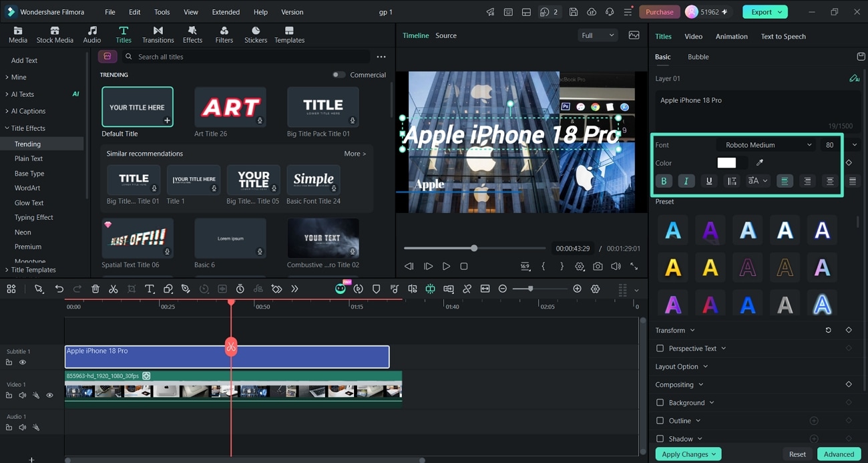
Task: Open the Transitions tab
Action: [x=158, y=35]
